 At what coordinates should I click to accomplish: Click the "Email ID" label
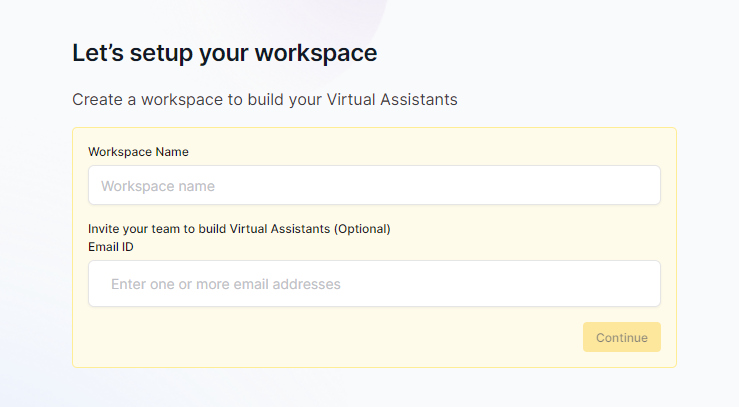tap(110, 244)
